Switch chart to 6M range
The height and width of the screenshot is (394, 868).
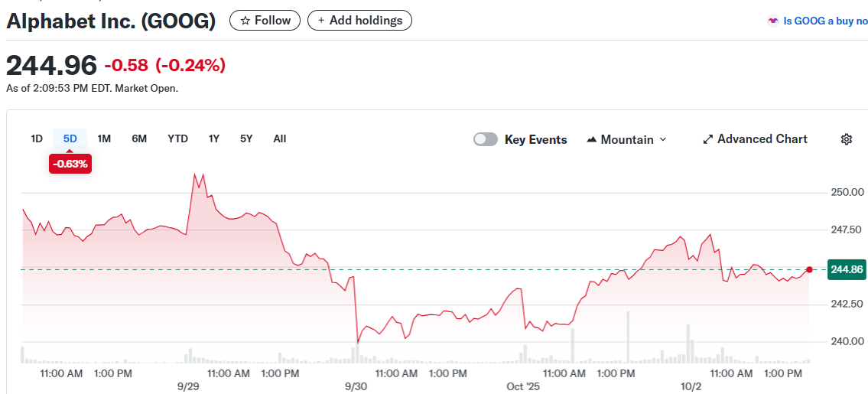pos(139,138)
